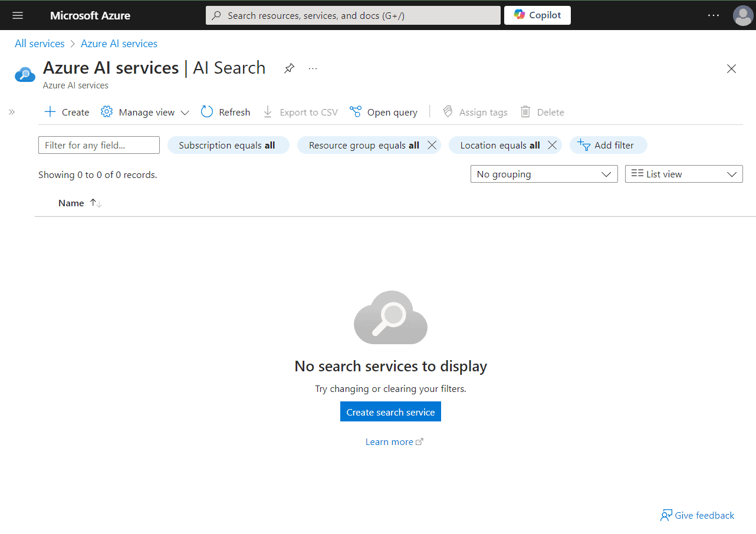Click Give feedback
Image resolution: width=756 pixels, height=534 pixels.
click(697, 516)
